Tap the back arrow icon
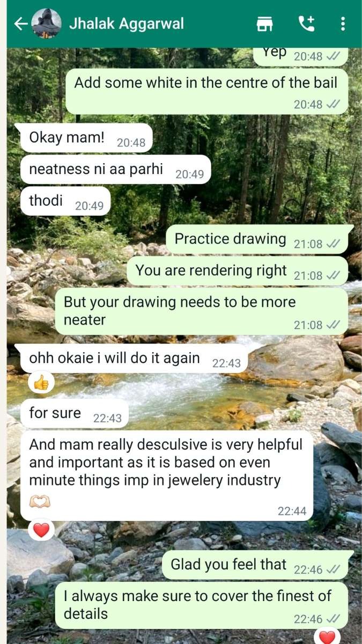 point(20,24)
